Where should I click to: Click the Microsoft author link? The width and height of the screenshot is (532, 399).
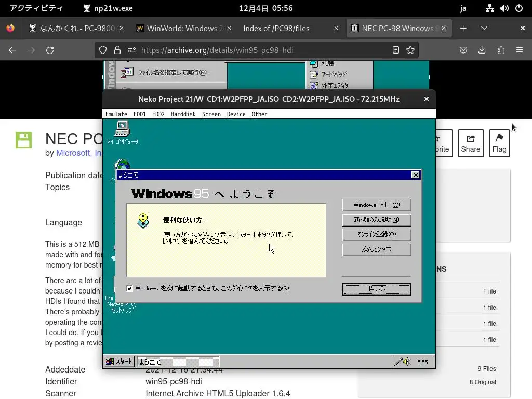pos(79,153)
